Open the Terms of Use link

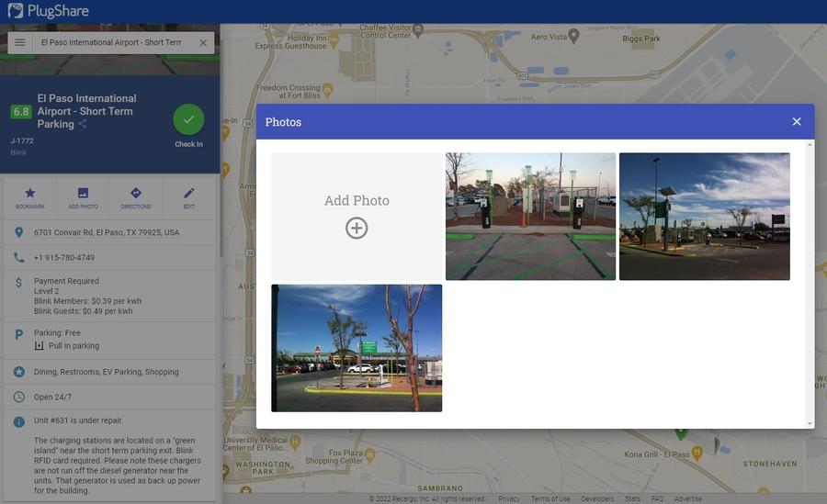(x=550, y=498)
